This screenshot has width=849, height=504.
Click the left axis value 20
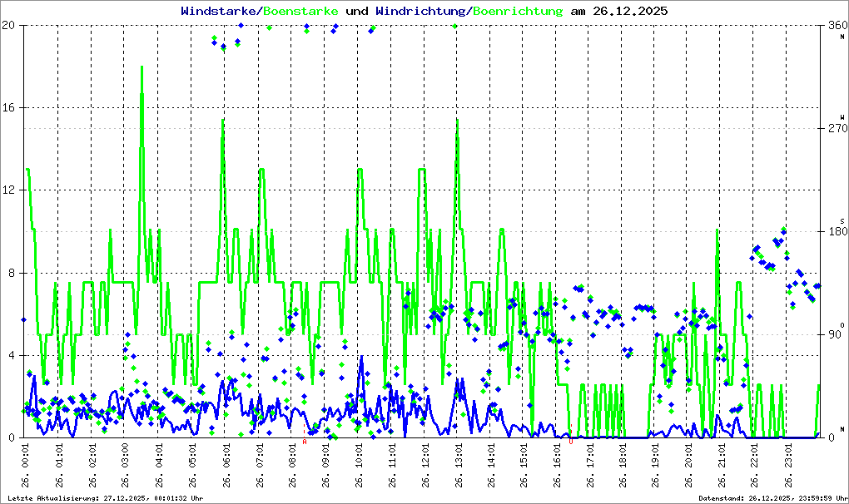pyautogui.click(x=7, y=25)
